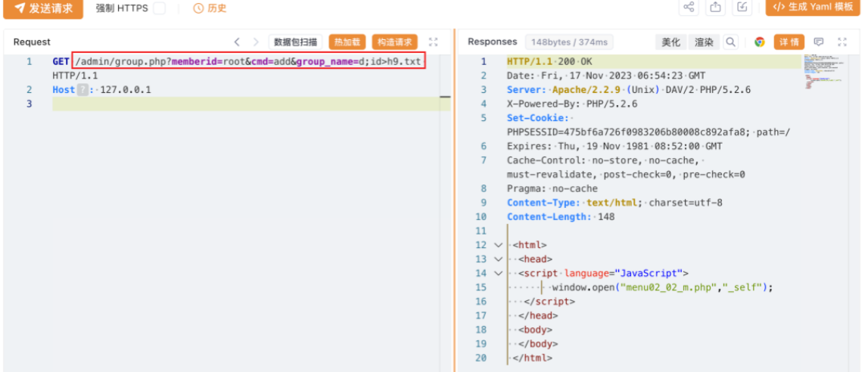Click the Server: Apache/2.2.9 header line
The width and height of the screenshot is (868, 372).
click(x=629, y=89)
